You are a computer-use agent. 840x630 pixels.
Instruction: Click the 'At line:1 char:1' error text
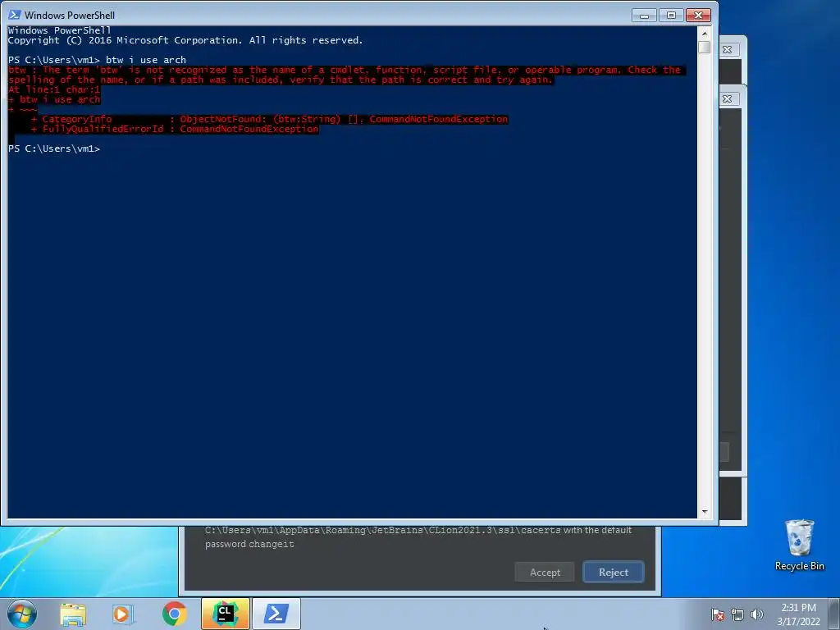pyautogui.click(x=54, y=89)
